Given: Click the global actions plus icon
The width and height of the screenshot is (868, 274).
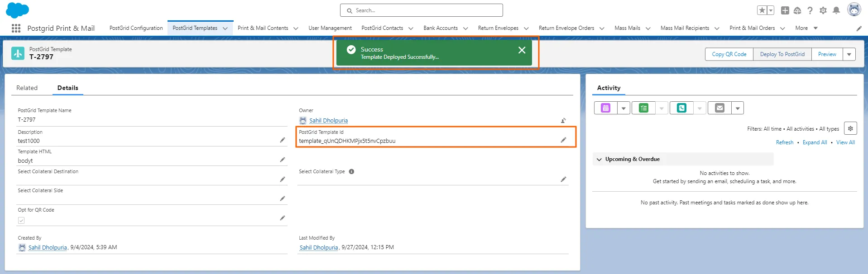Looking at the screenshot, I should click(x=785, y=10).
